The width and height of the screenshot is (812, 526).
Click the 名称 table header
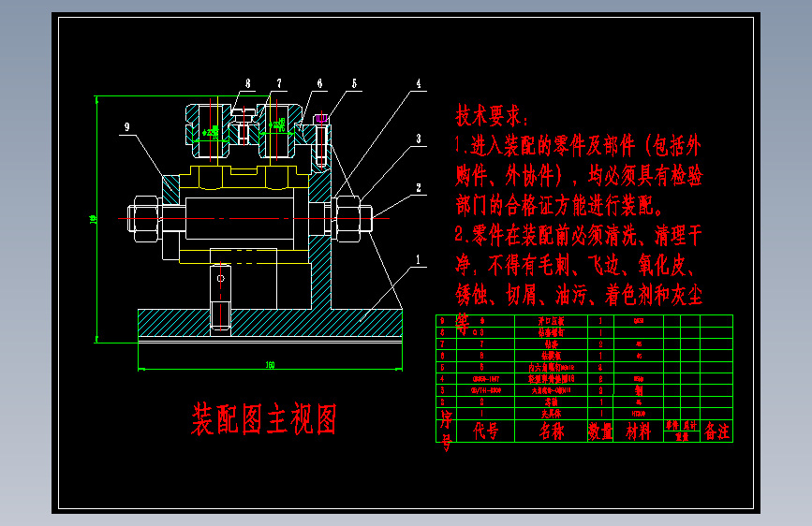(x=552, y=431)
